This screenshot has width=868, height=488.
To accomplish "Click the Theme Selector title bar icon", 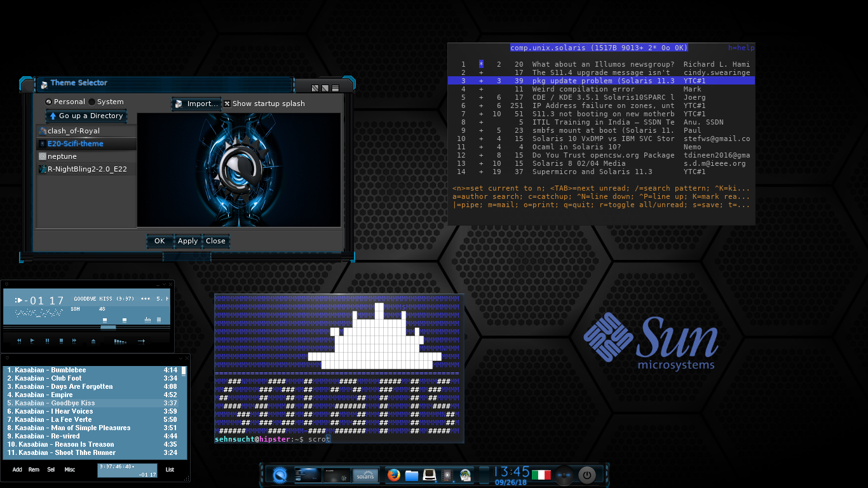I will (x=44, y=84).
